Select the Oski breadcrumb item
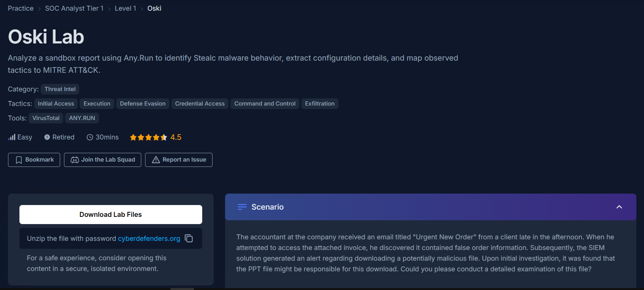The image size is (644, 290). [154, 8]
